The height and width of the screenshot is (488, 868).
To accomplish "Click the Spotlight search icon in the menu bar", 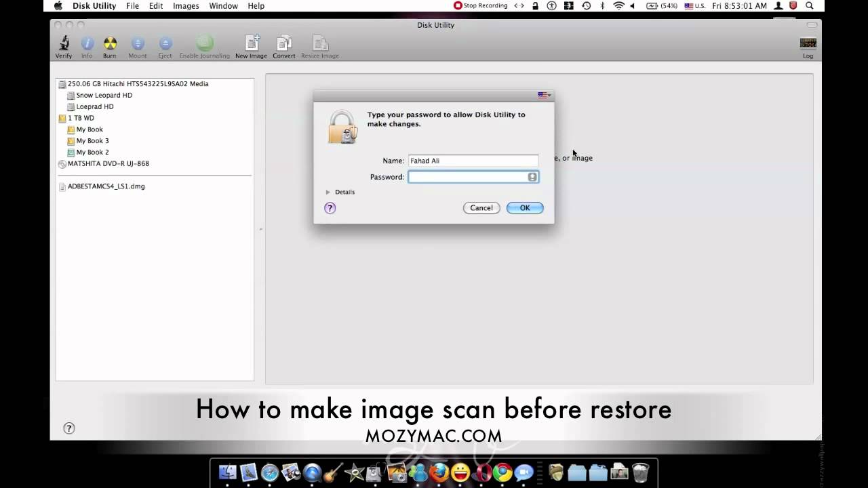I will click(810, 5).
